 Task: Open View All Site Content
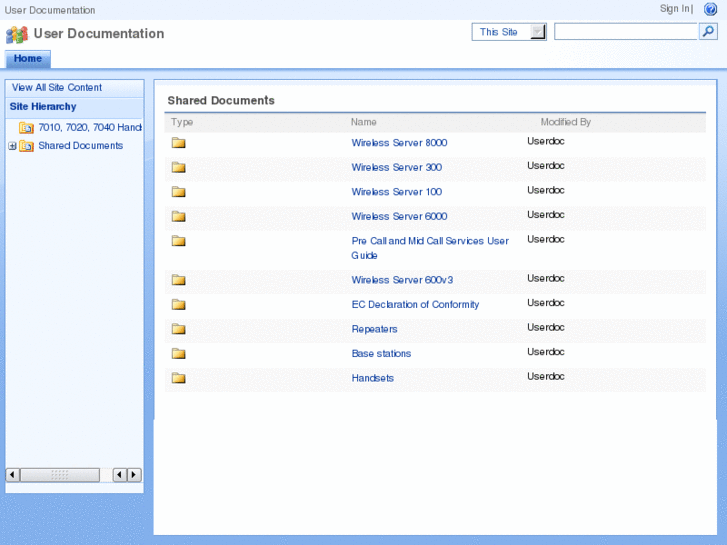click(x=57, y=88)
